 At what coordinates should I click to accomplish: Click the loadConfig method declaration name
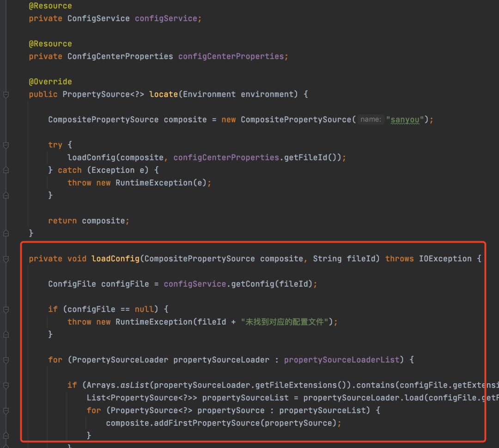(x=116, y=259)
